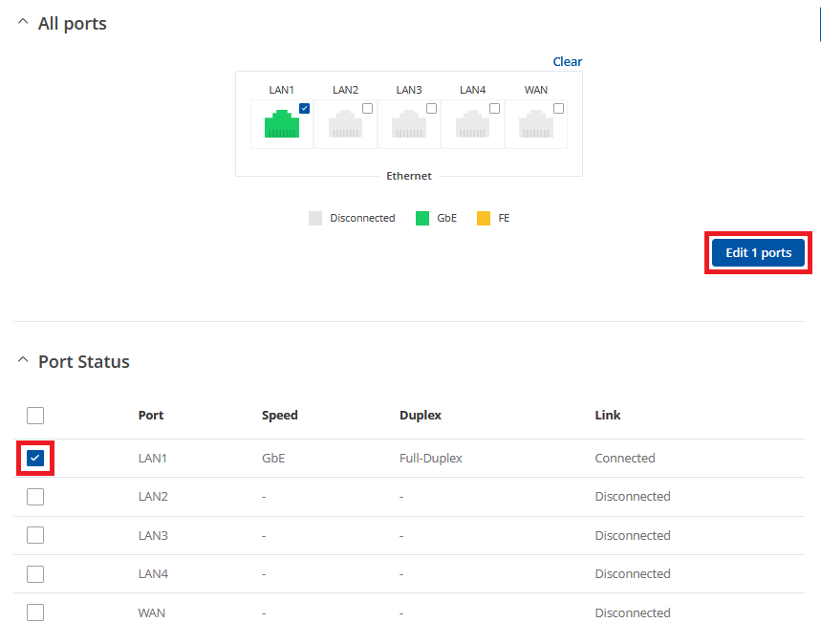The image size is (821, 644).
Task: Click the LAN2 ethernet port icon
Action: tap(345, 125)
